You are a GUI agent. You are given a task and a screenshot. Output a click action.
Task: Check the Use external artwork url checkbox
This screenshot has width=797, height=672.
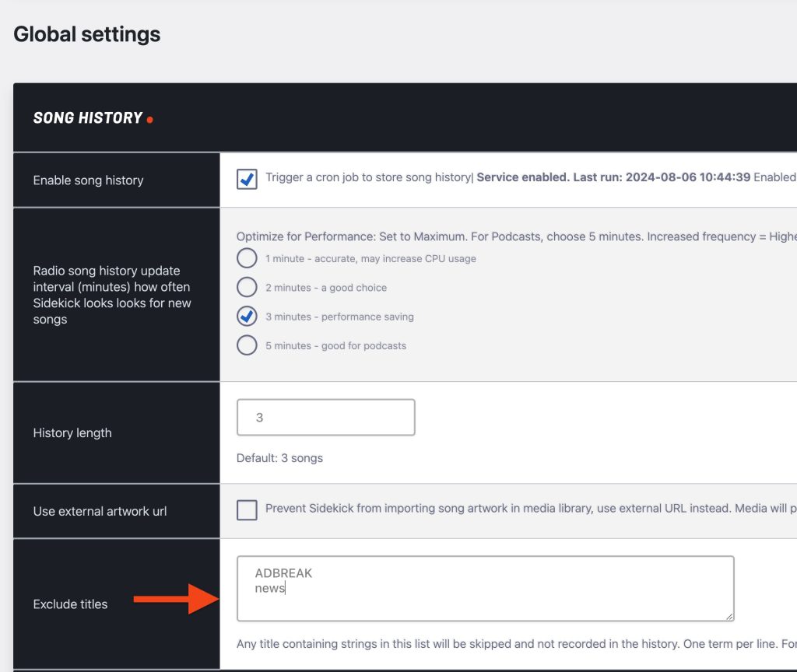tap(247, 510)
